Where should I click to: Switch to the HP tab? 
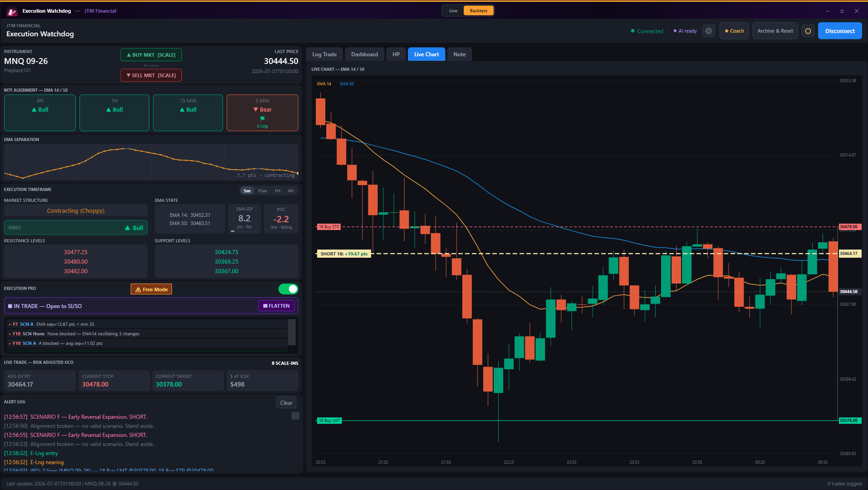coord(396,54)
